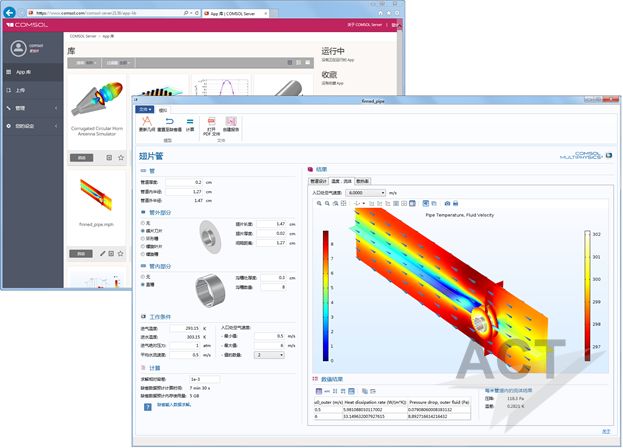Click the pencil edit icon for finned_pipe app
This screenshot has height=448, width=623.
[103, 253]
